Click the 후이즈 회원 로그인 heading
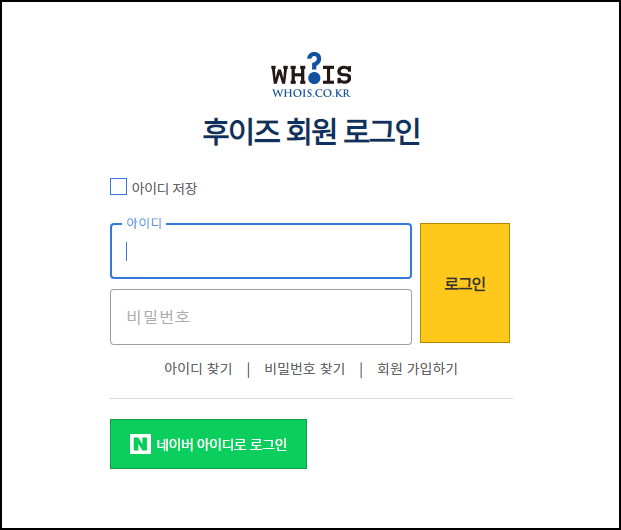 click(x=311, y=132)
